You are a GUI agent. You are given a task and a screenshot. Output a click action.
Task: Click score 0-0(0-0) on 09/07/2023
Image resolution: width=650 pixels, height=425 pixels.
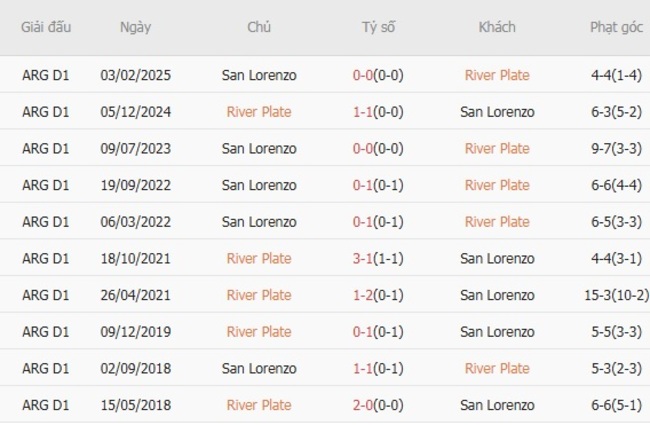pyautogui.click(x=378, y=148)
